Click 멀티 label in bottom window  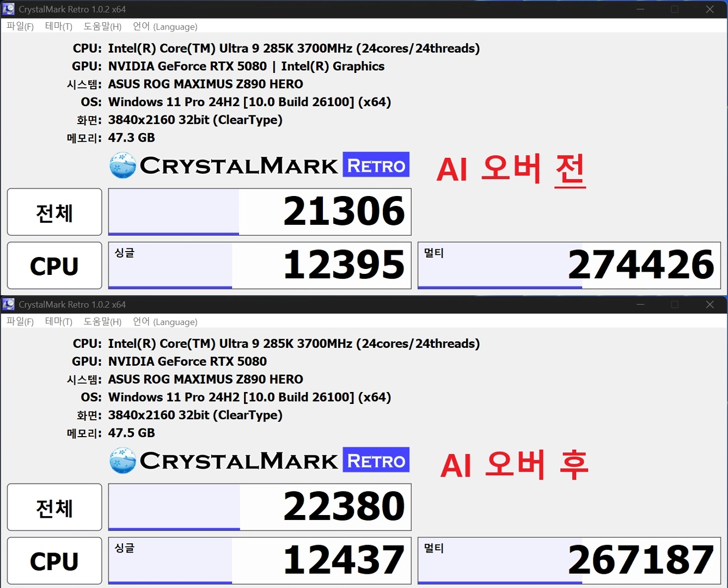(x=434, y=548)
